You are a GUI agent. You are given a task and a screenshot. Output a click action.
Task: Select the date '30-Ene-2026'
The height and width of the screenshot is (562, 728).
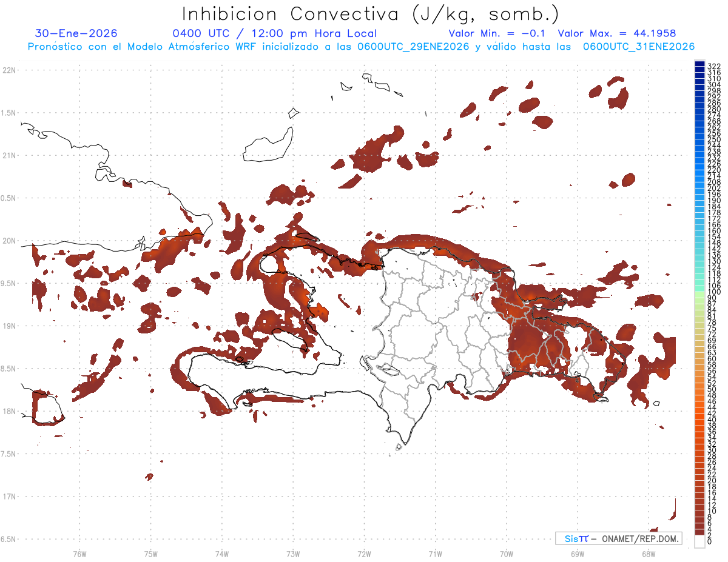76,33
